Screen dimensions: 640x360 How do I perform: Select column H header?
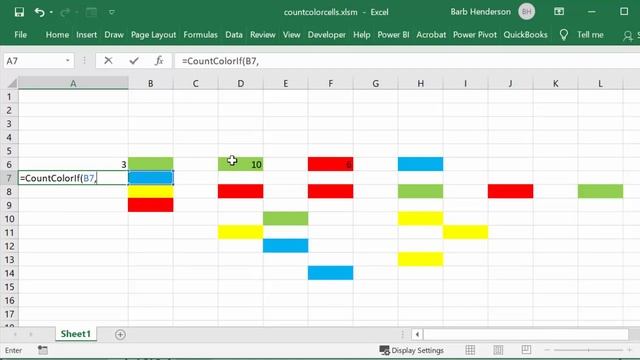420,84
